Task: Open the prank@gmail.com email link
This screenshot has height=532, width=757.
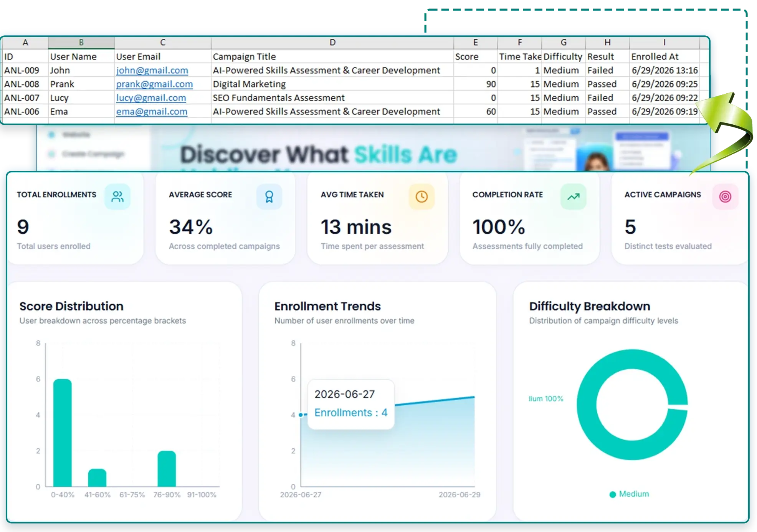Action: pyautogui.click(x=154, y=84)
